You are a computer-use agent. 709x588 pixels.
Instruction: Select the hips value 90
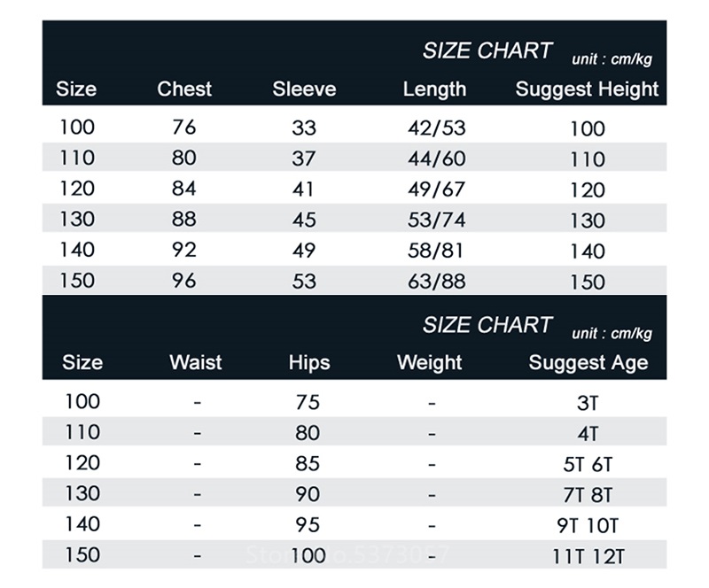point(308,494)
